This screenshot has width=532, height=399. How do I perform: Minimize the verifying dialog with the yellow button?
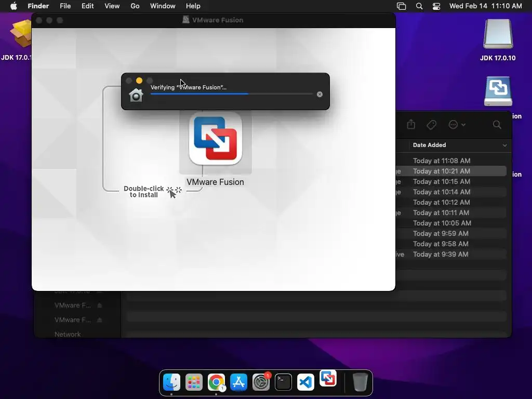139,81
